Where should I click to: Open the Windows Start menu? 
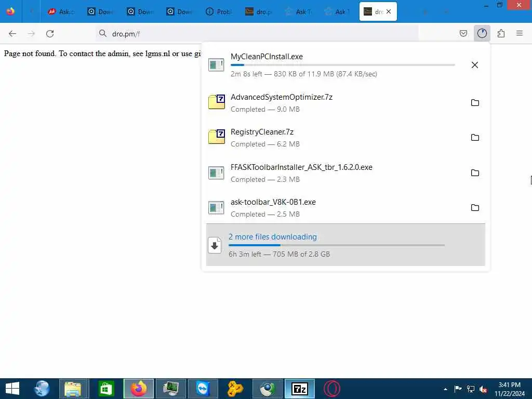12,389
